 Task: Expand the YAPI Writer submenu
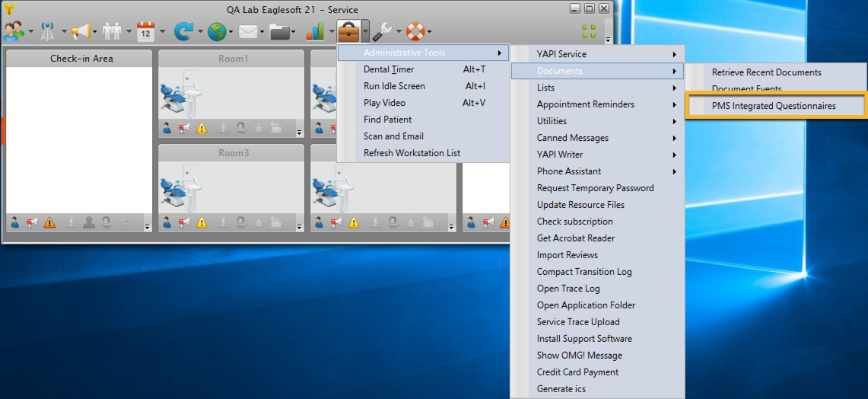[x=597, y=154]
